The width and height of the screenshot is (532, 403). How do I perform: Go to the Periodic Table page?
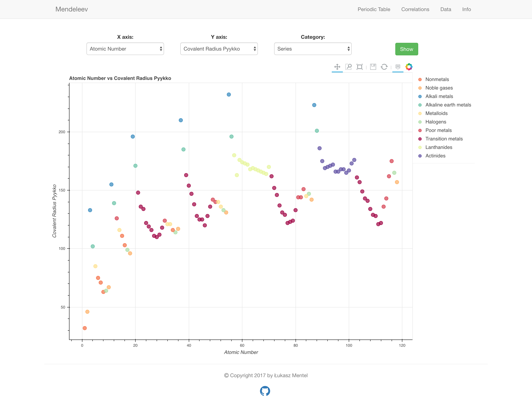point(374,9)
